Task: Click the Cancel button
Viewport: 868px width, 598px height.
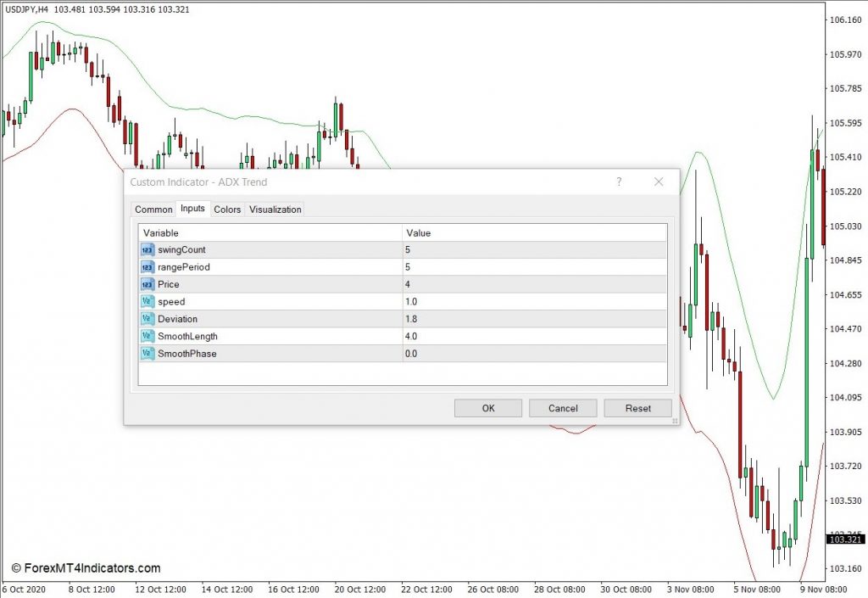Action: [563, 408]
